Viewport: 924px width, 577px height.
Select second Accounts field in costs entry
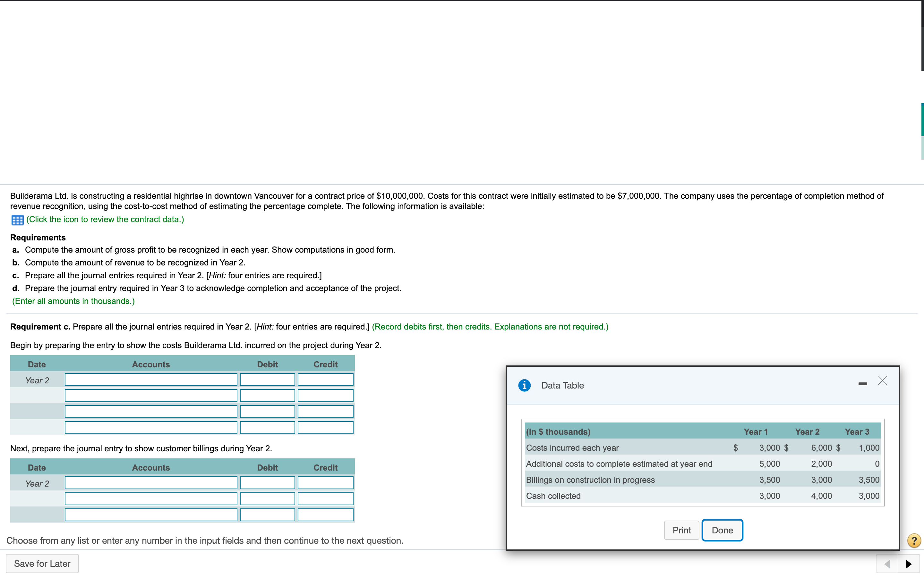coord(151,396)
